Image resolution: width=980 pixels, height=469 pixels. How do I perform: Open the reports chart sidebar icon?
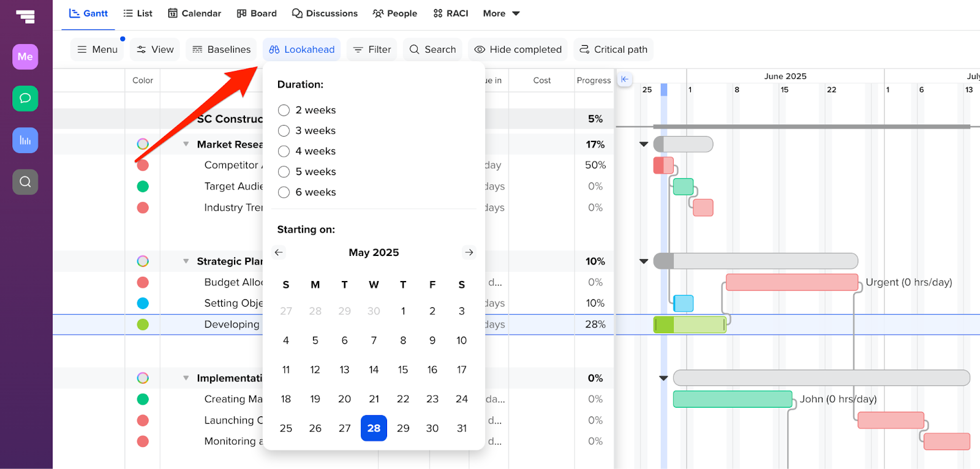[x=25, y=140]
